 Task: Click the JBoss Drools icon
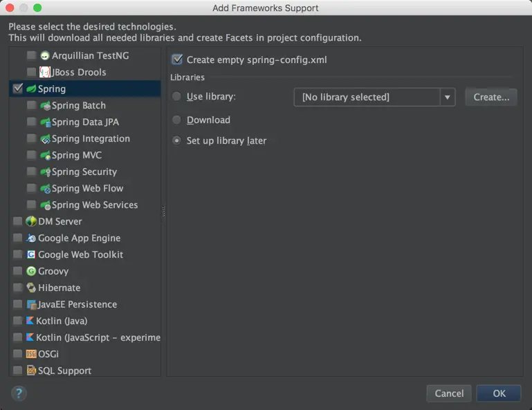tap(45, 72)
